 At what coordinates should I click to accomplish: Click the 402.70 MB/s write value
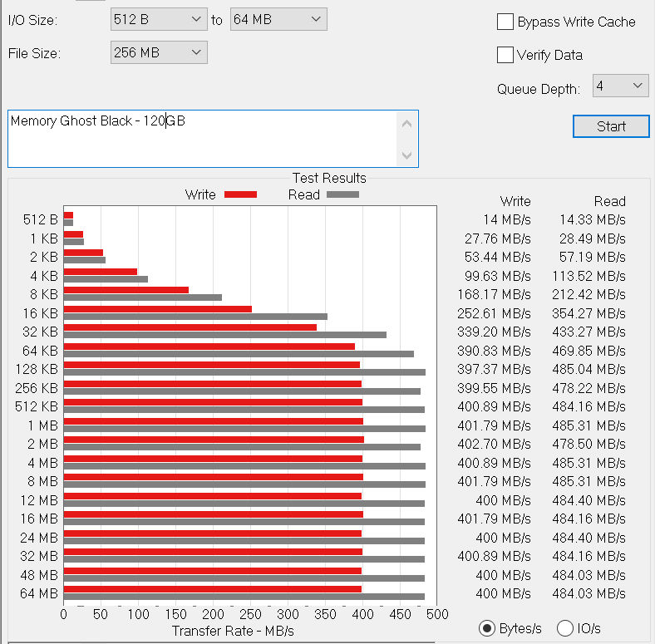coord(494,444)
